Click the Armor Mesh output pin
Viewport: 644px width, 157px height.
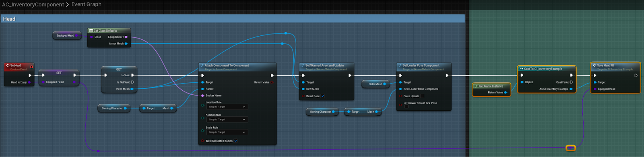(x=126, y=43)
